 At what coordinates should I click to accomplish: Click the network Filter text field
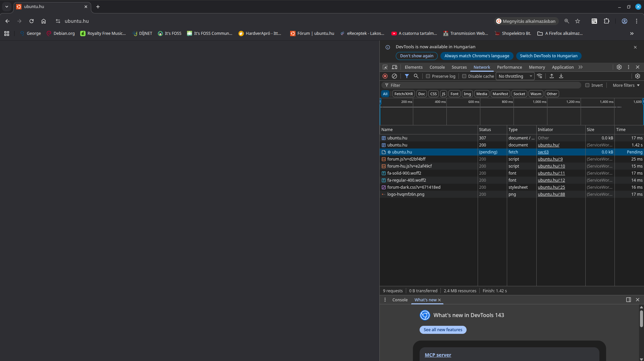(x=483, y=85)
